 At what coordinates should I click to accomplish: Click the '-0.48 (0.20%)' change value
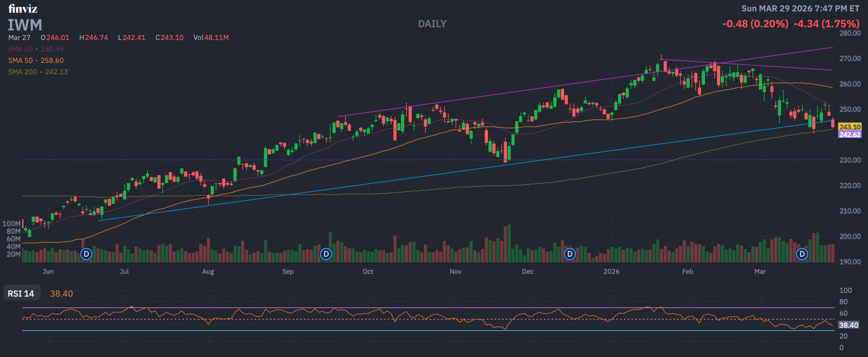[x=755, y=24]
